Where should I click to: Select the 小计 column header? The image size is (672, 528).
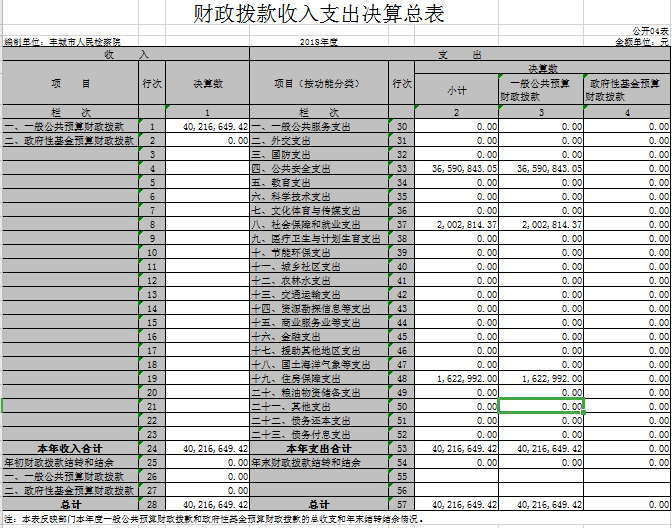pos(456,90)
